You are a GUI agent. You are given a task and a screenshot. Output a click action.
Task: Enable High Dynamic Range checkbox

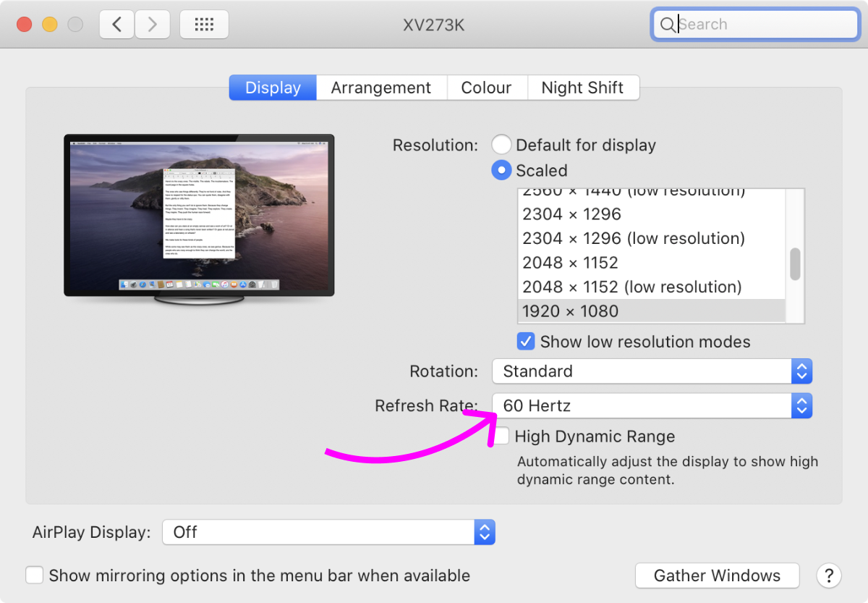click(x=501, y=437)
